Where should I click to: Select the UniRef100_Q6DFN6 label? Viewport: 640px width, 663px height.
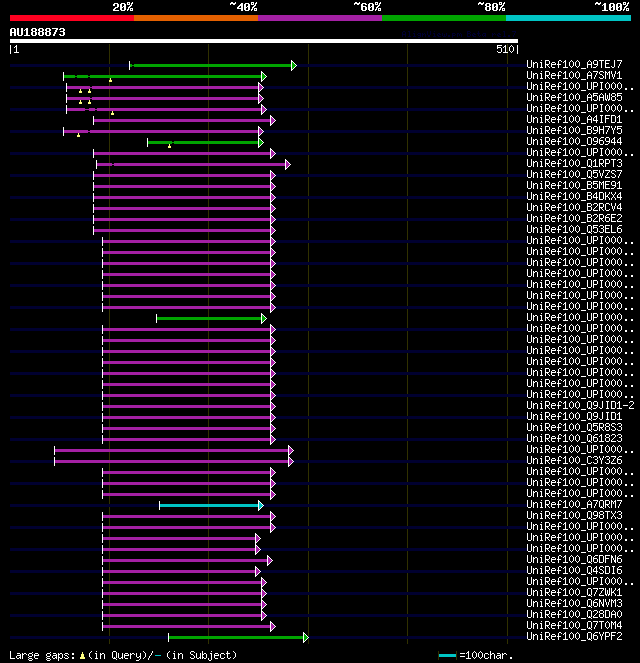coord(574,559)
